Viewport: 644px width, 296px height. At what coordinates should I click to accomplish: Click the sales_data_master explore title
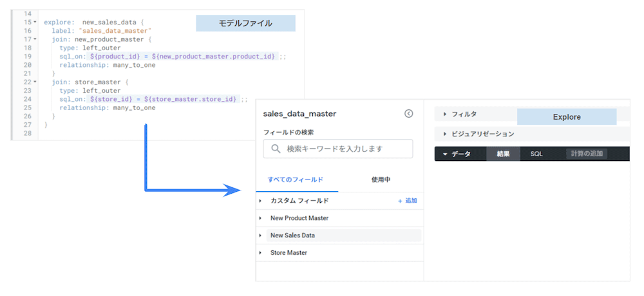pyautogui.click(x=300, y=114)
